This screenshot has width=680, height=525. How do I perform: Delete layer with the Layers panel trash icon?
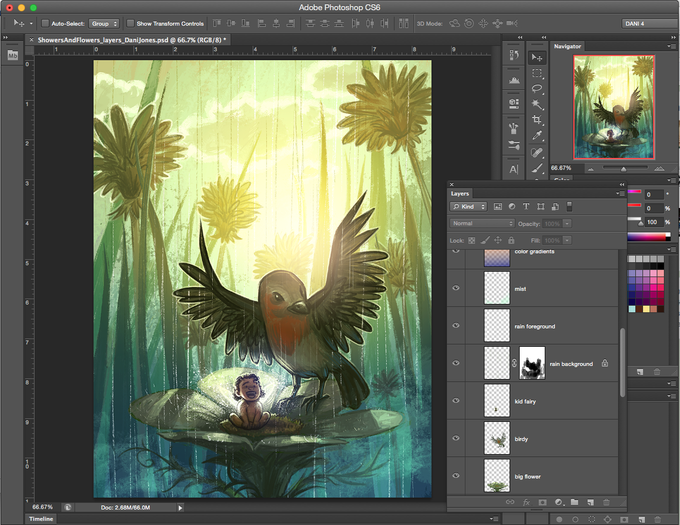(x=606, y=502)
